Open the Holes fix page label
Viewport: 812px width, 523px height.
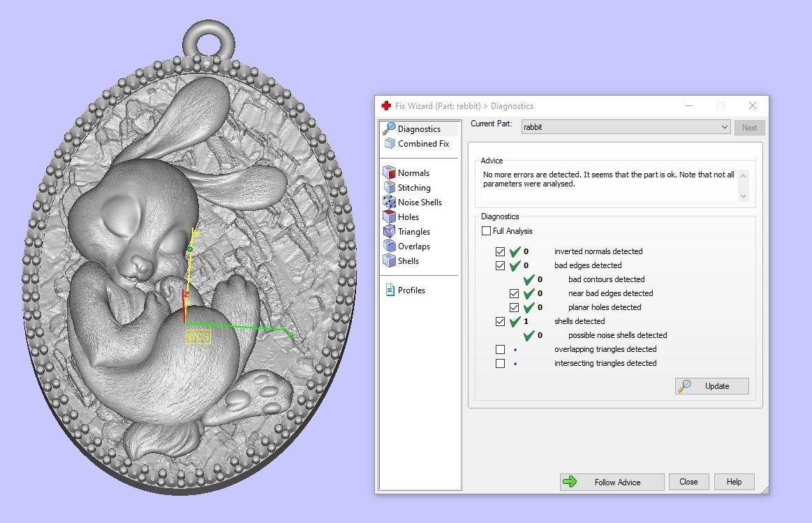pyautogui.click(x=408, y=217)
